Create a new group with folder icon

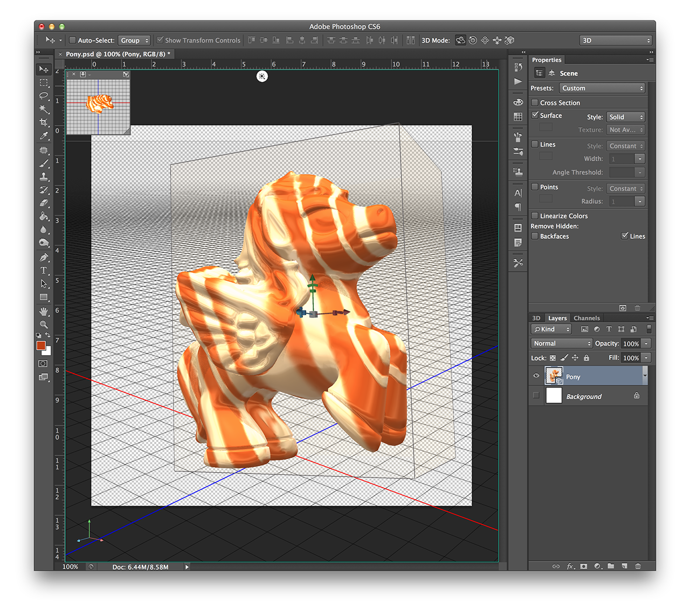point(611,566)
